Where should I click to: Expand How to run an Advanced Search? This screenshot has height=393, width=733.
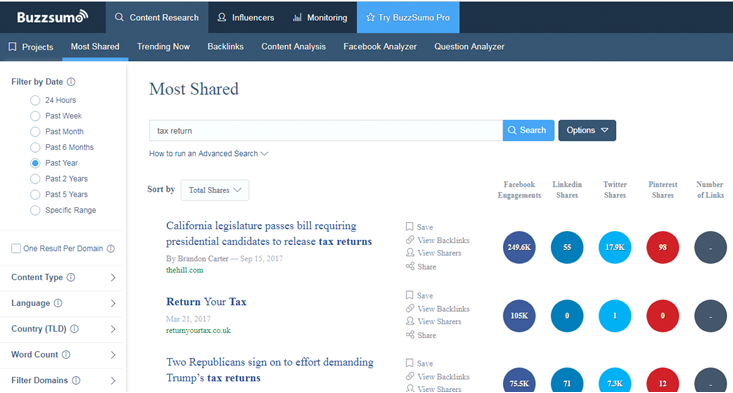point(208,153)
